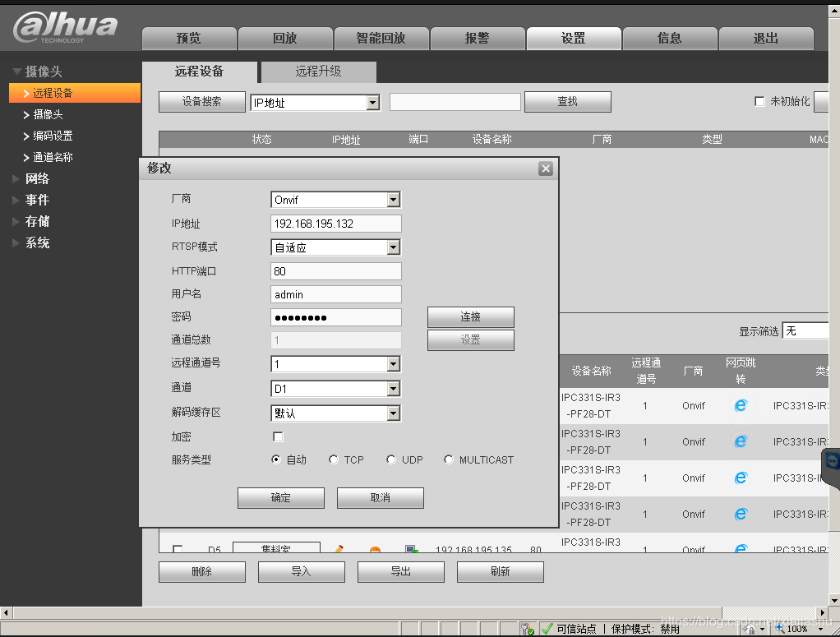The image size is (840, 637).
Task: Select the MULTICAST service type radio button
Action: click(x=449, y=459)
